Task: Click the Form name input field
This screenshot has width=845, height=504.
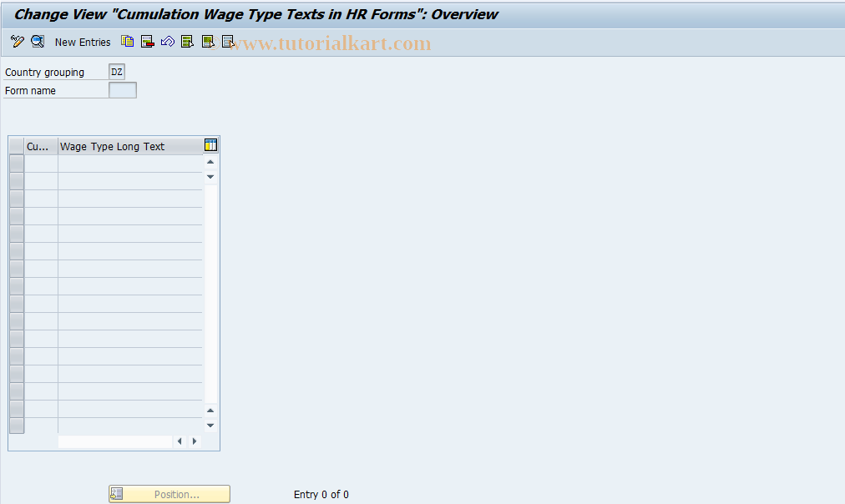Action: 123,90
